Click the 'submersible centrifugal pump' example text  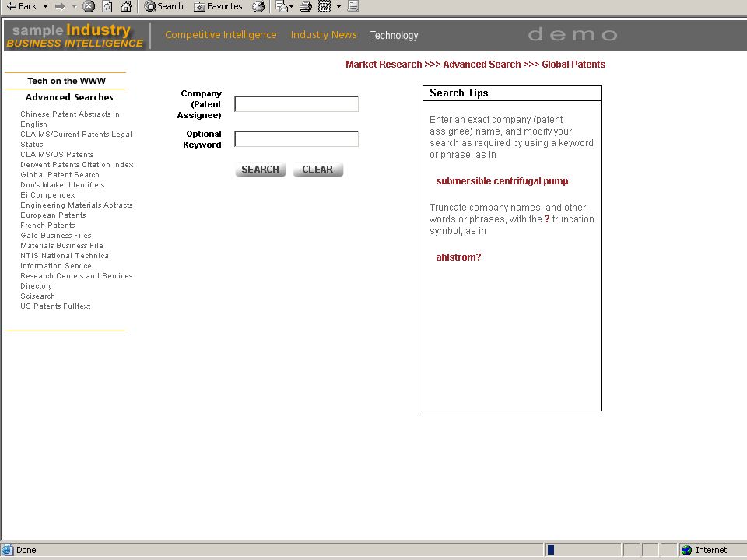(502, 181)
